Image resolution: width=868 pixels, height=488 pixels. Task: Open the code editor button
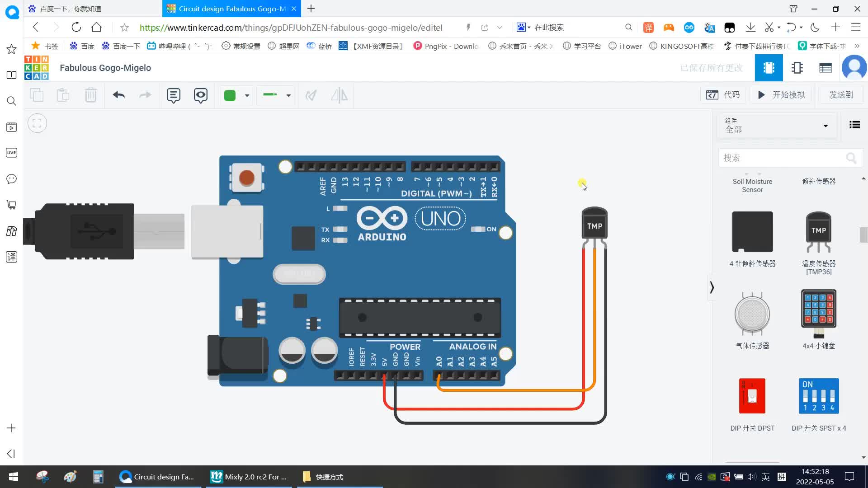coord(723,95)
